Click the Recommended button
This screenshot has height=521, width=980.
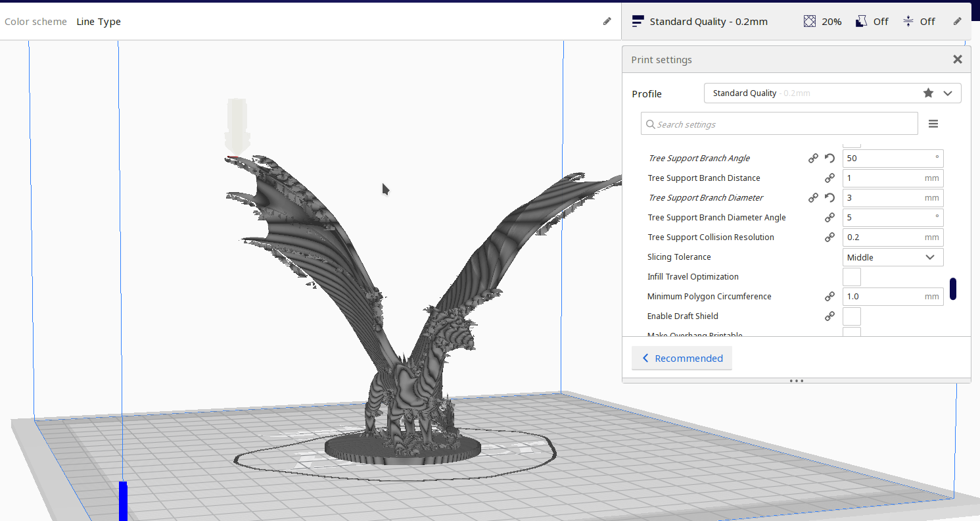coord(682,359)
